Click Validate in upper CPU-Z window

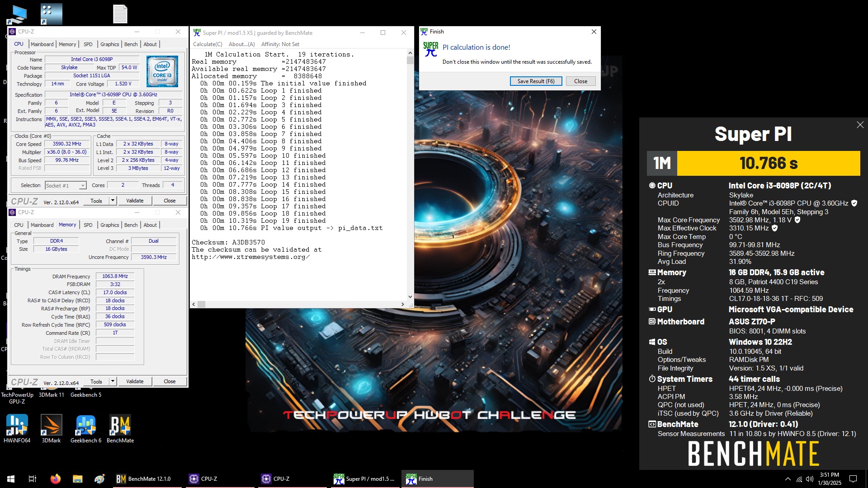click(x=135, y=201)
